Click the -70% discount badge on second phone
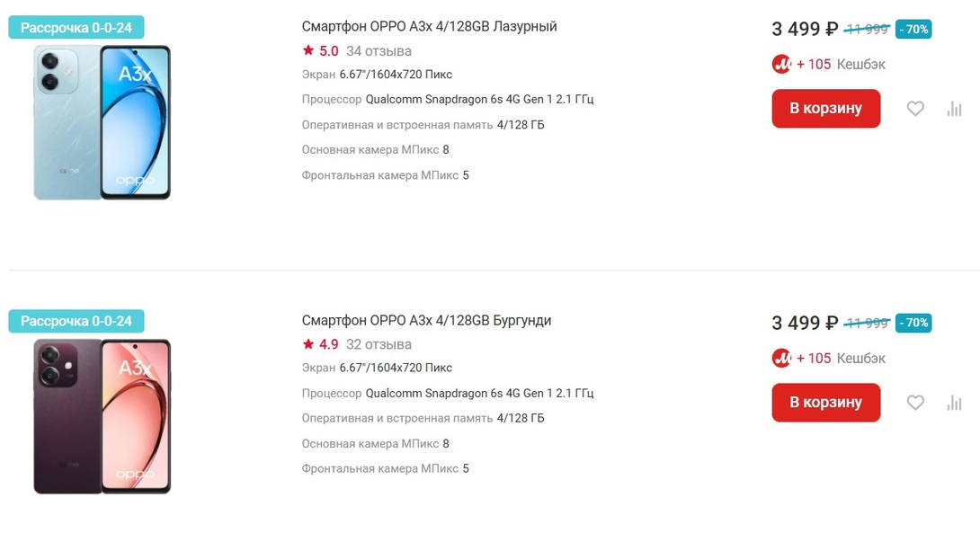Image resolution: width=980 pixels, height=533 pixels. (913, 323)
